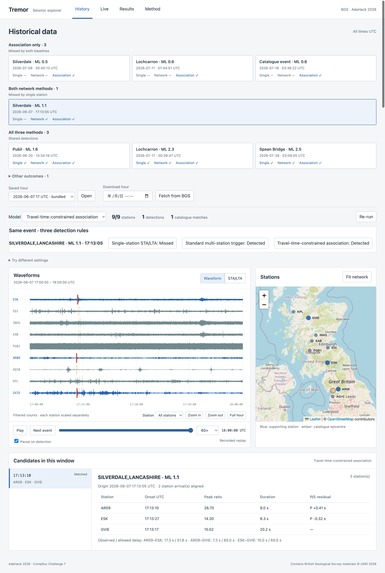Open the Results tab
This screenshot has width=385, height=573.
[x=127, y=9]
